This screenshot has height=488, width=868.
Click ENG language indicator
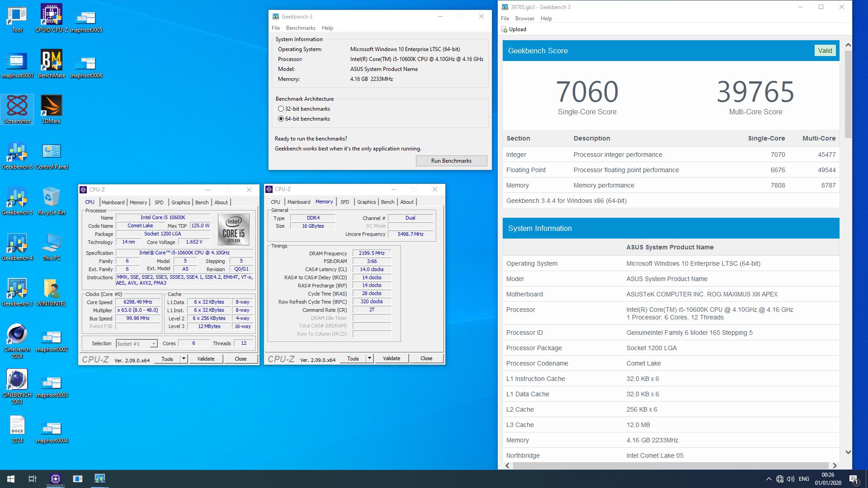(x=804, y=479)
